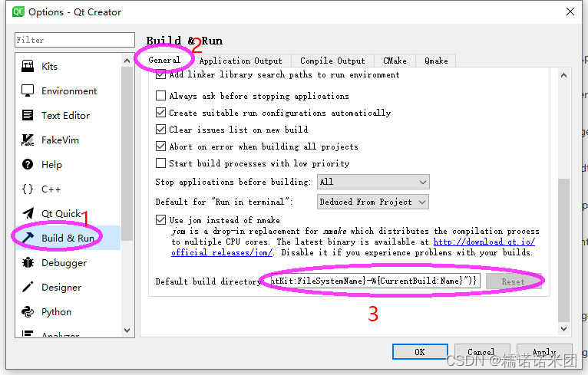The height and width of the screenshot is (375, 588).
Task: Click settings pane scroll down arrow
Action: (563, 328)
